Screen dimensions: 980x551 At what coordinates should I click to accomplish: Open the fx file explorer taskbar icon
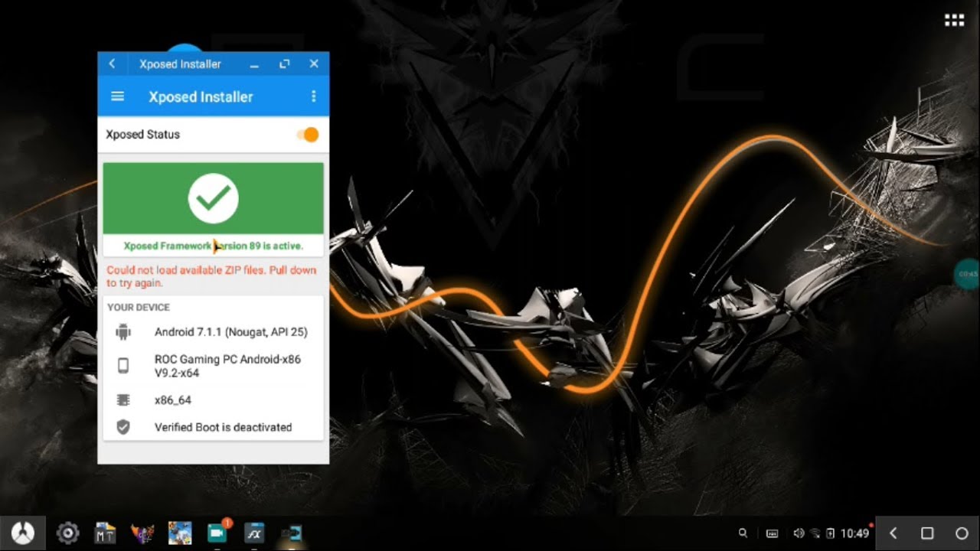coord(254,533)
